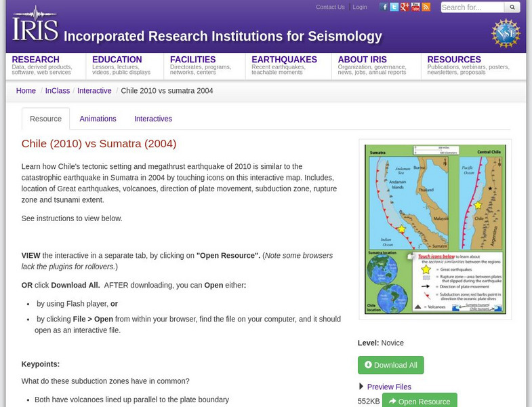
Task: Open the IRIS Twitter icon
Action: click(x=394, y=7)
